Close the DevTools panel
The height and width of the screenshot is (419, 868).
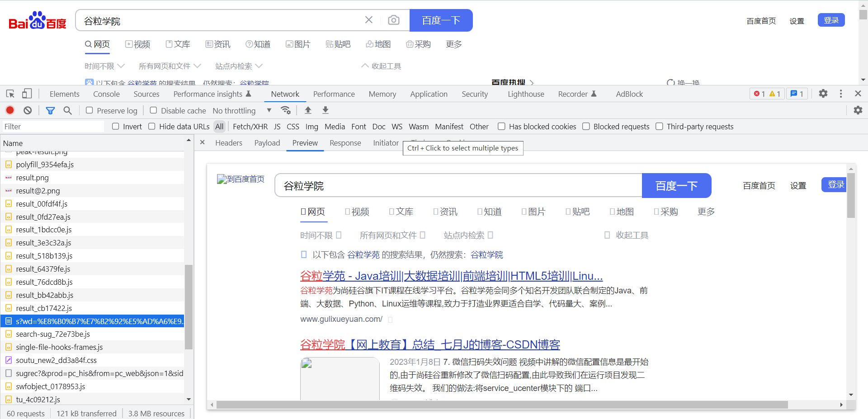[858, 94]
